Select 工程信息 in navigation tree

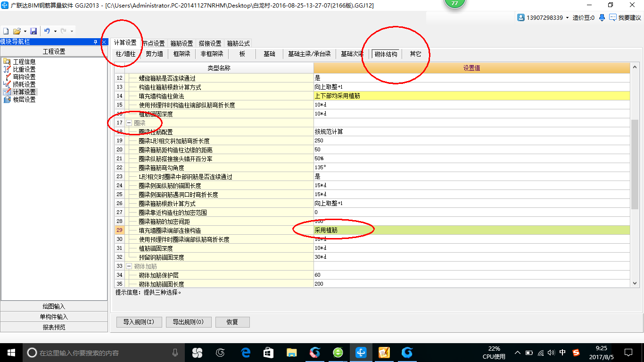pyautogui.click(x=24, y=62)
